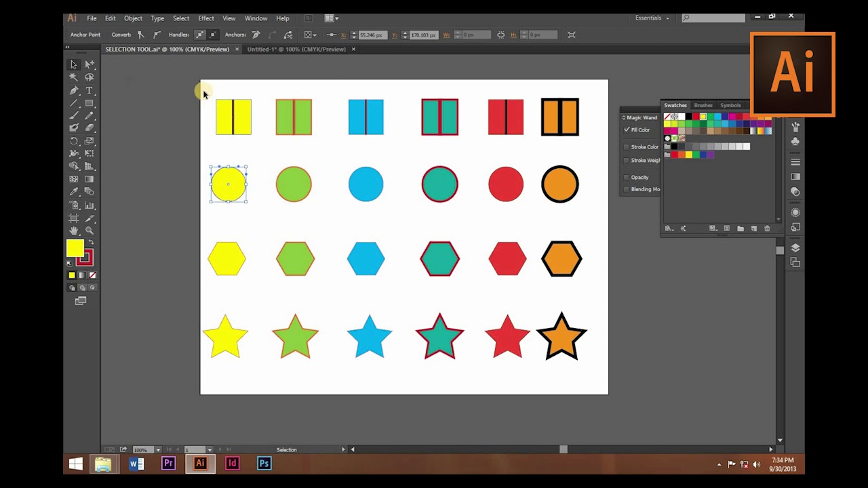Select the Line Segment tool
This screenshot has width=868, height=488.
(x=74, y=103)
